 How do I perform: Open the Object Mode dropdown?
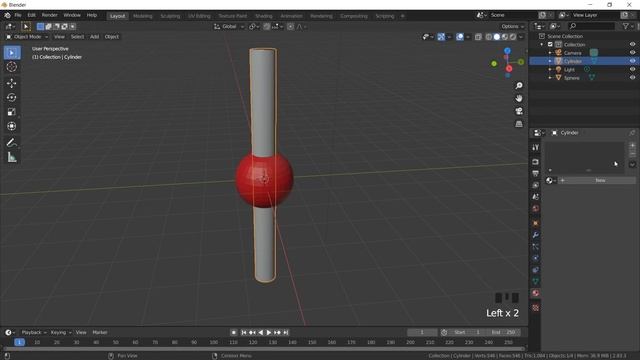click(27, 37)
